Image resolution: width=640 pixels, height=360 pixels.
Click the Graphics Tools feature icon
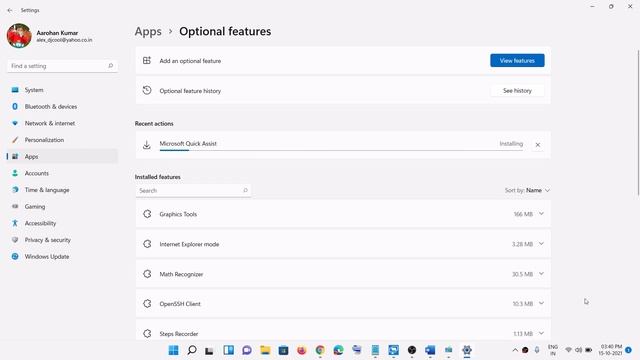[x=147, y=214]
